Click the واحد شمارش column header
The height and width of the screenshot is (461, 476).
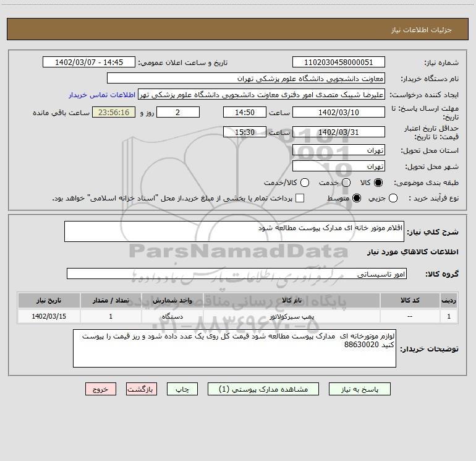(172, 300)
